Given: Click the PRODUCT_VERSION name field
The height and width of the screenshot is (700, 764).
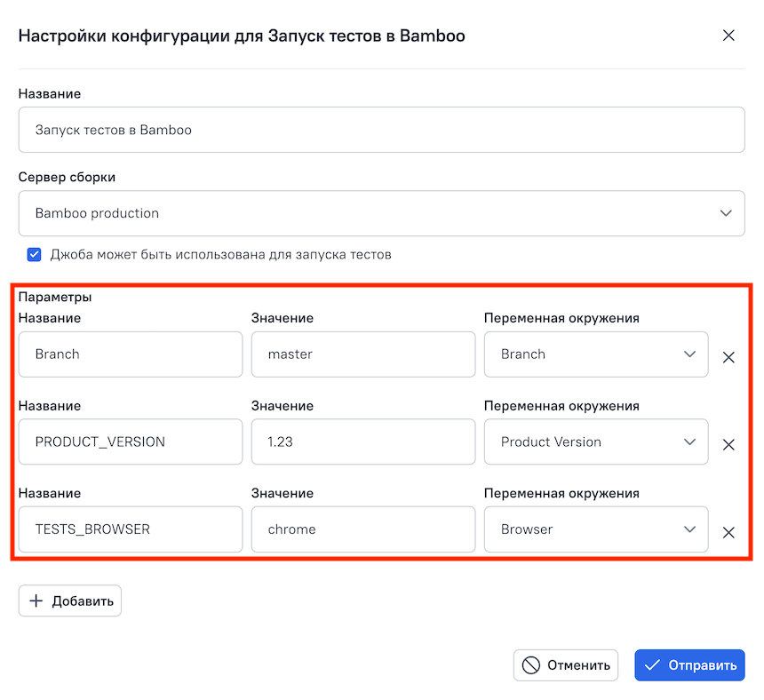Looking at the screenshot, I should (131, 441).
